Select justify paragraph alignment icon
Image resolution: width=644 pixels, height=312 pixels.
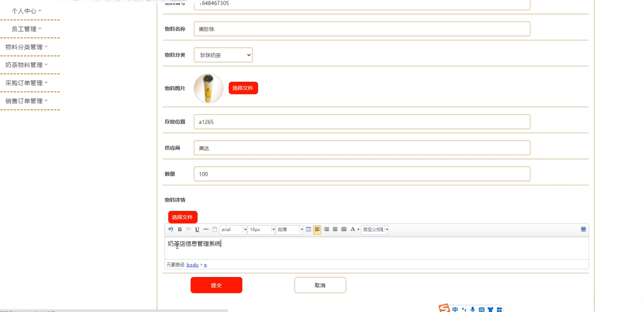344,229
